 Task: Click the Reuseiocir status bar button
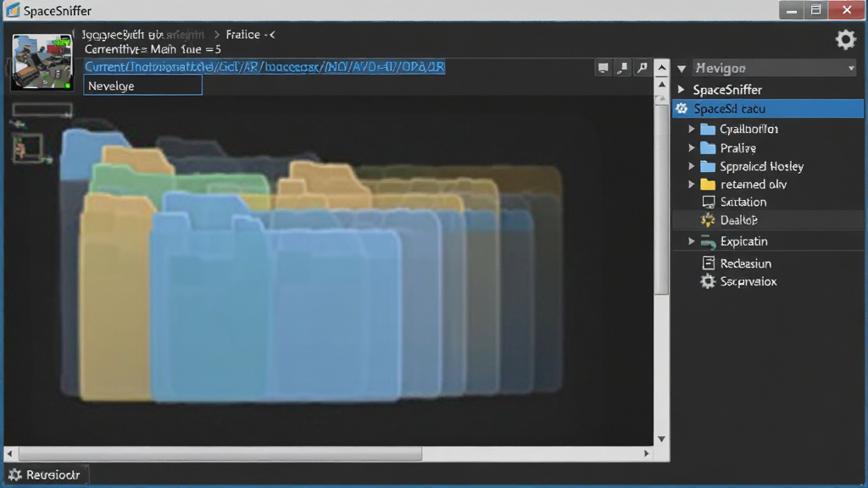pyautogui.click(x=47, y=474)
